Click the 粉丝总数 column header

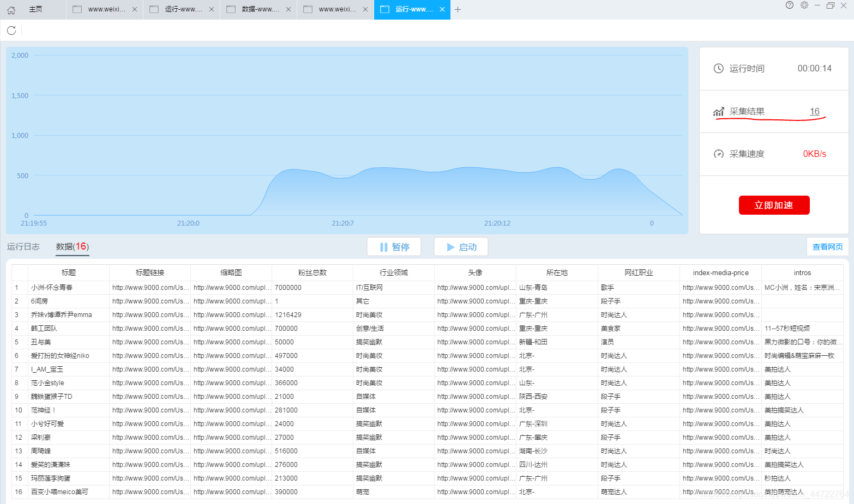(312, 272)
